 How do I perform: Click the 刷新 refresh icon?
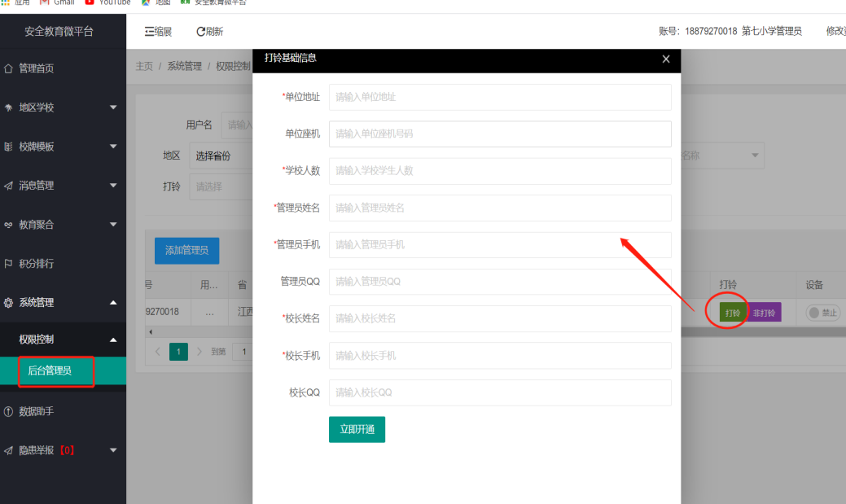200,31
